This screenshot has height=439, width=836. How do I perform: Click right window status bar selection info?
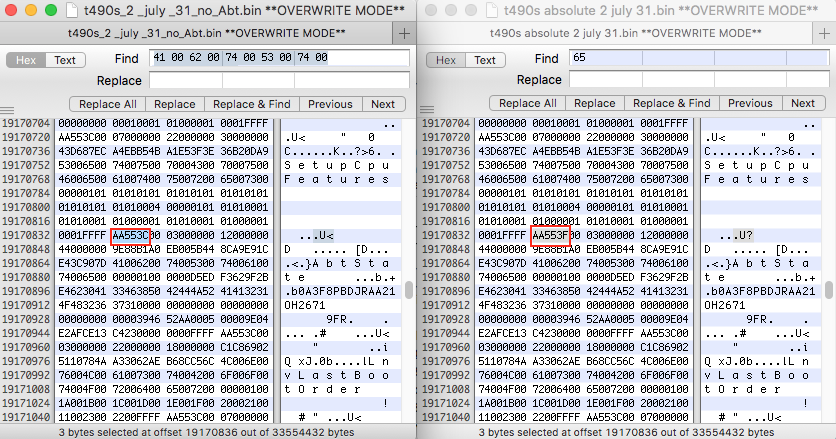[x=626, y=432]
